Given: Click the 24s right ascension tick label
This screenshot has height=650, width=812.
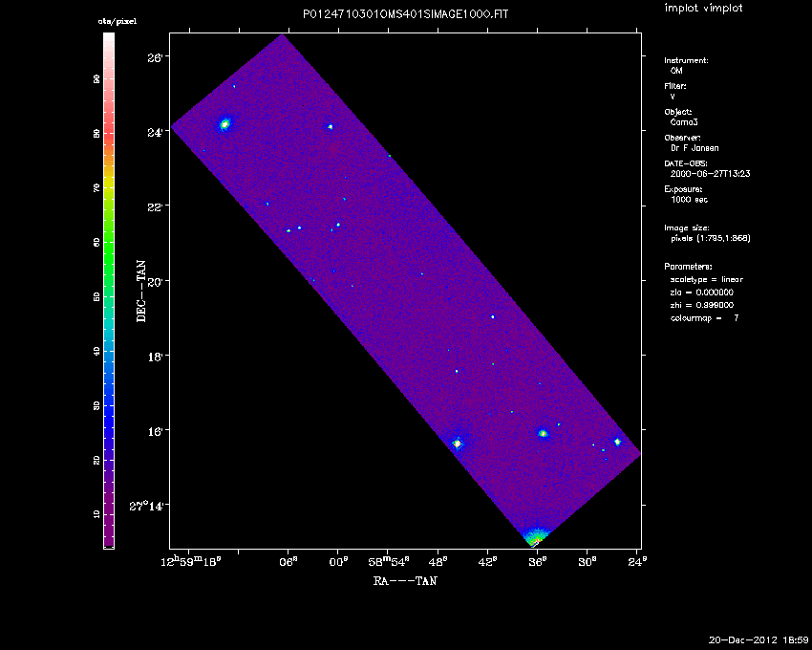Looking at the screenshot, I should [637, 562].
